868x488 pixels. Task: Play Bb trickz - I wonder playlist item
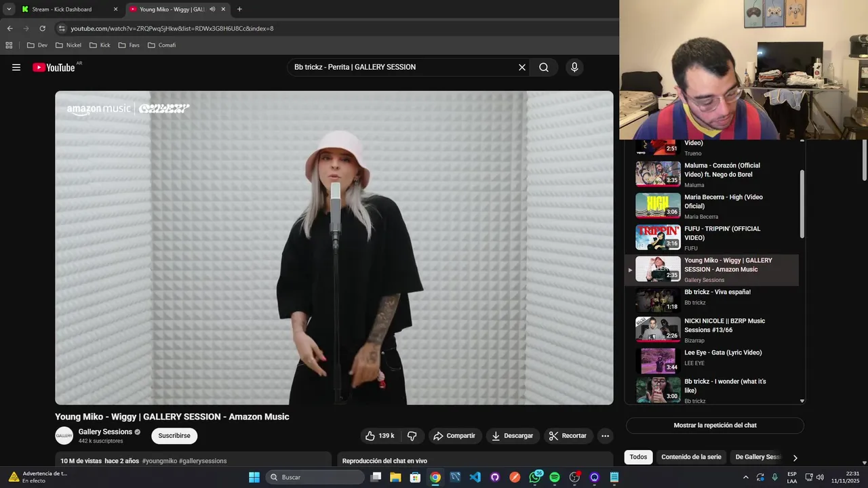[712, 390]
